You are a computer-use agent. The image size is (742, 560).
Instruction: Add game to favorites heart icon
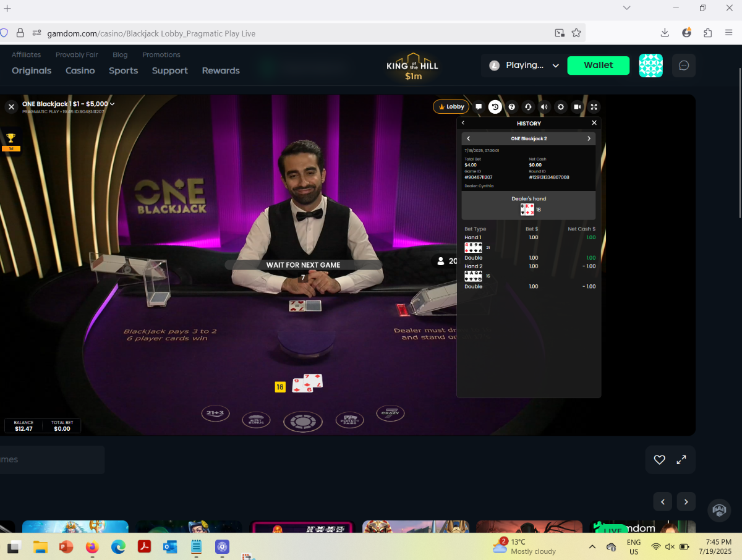[x=659, y=460]
